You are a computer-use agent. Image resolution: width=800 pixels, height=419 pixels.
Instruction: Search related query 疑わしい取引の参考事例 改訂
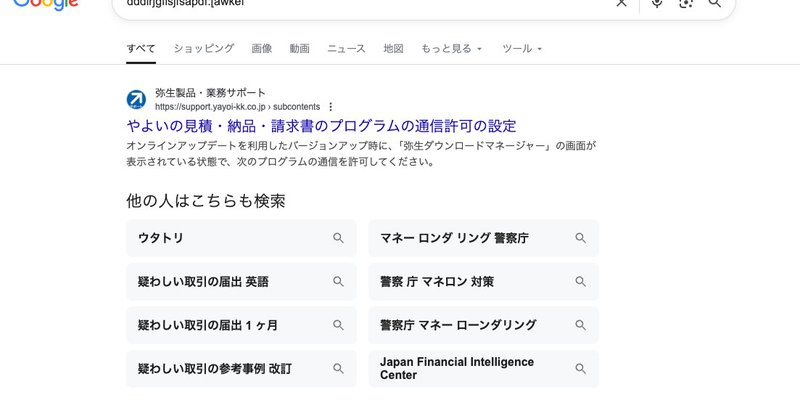coord(241,368)
